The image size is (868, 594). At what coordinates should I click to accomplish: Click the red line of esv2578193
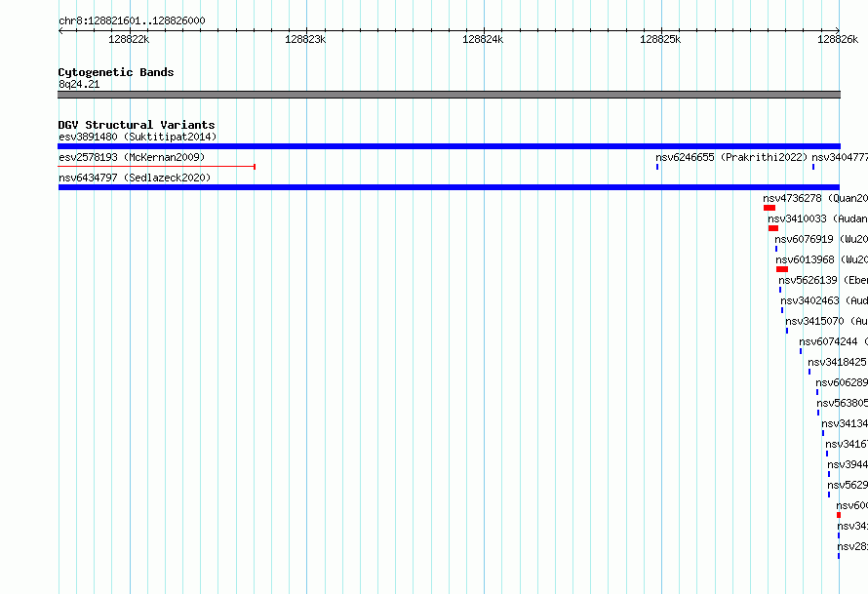pos(157,166)
